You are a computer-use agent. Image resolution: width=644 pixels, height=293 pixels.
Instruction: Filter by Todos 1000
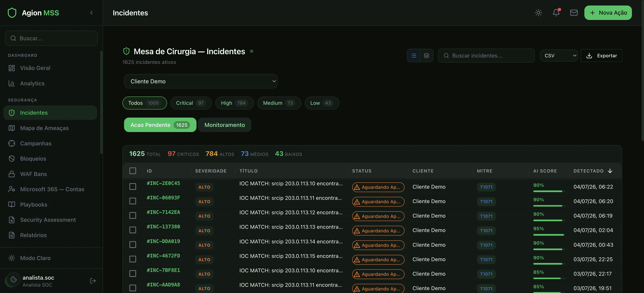(x=145, y=103)
